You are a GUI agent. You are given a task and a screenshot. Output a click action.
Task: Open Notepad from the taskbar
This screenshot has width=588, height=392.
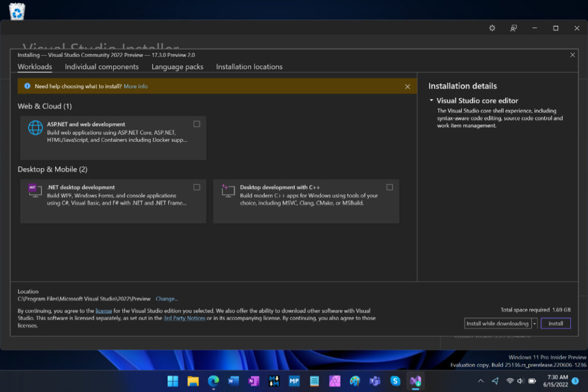click(x=314, y=381)
